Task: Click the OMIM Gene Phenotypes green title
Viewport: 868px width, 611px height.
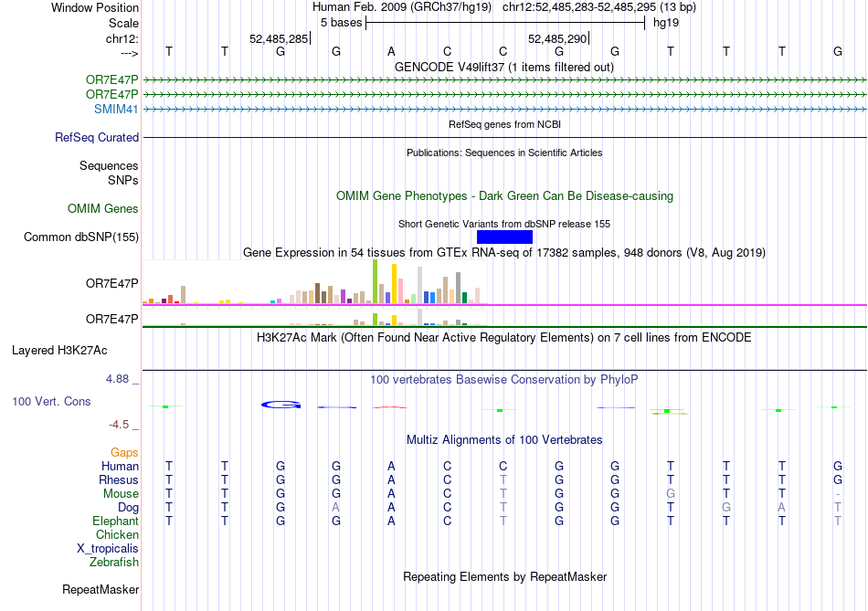Action: click(x=504, y=196)
